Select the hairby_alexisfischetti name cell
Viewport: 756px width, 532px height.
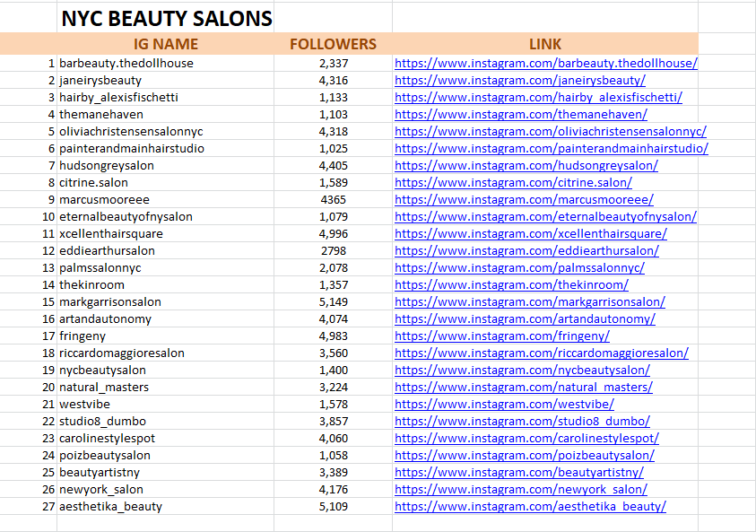coord(165,98)
